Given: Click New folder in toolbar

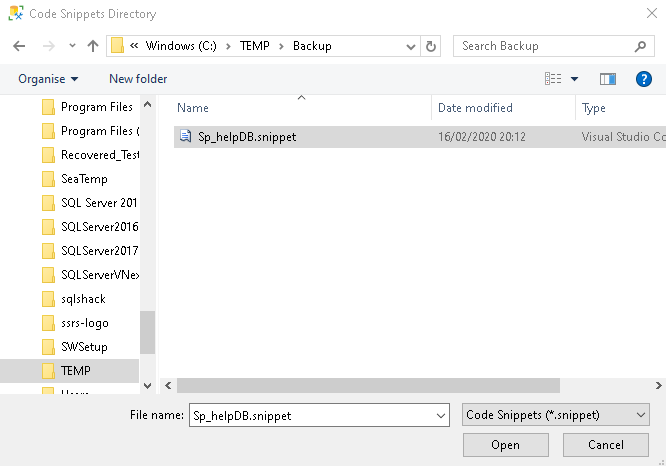Looking at the screenshot, I should (x=138, y=79).
